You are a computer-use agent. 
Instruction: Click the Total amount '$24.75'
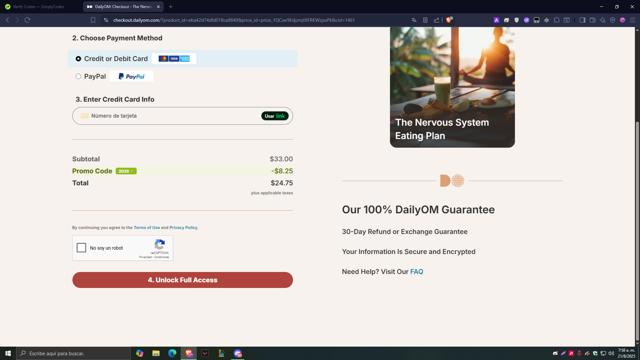(282, 183)
